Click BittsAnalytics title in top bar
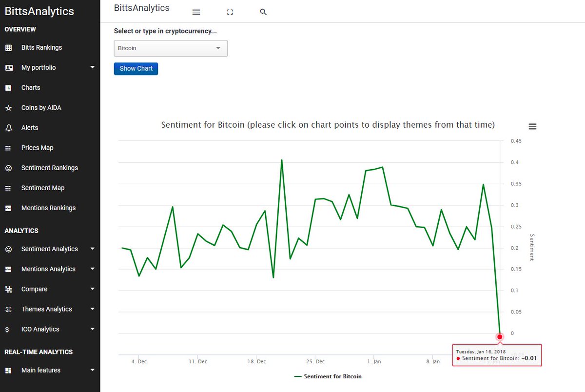The image size is (585, 392). 142,8
